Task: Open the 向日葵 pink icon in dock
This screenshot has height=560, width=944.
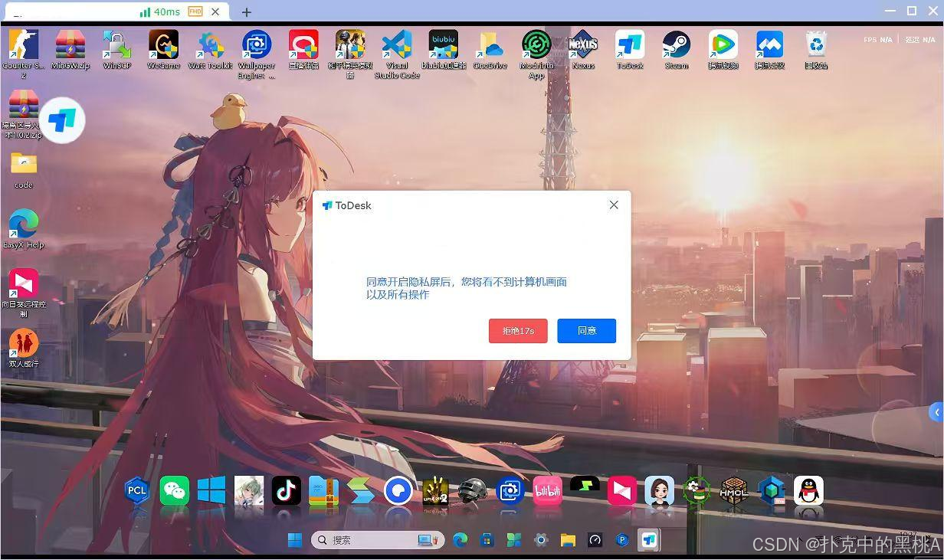Action: point(622,490)
